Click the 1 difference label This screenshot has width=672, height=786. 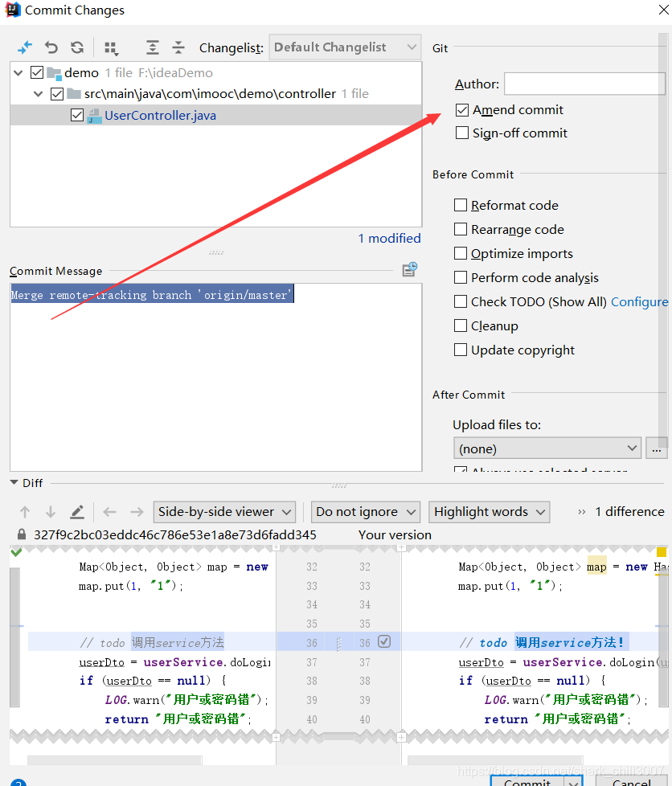coord(629,512)
